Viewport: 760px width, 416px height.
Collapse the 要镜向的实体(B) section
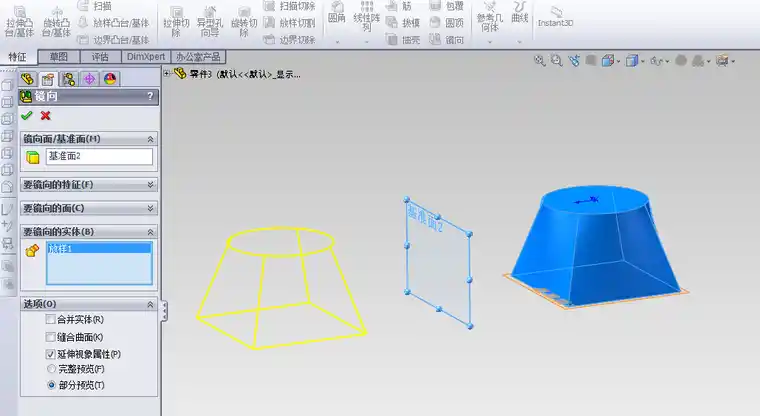pyautogui.click(x=150, y=232)
